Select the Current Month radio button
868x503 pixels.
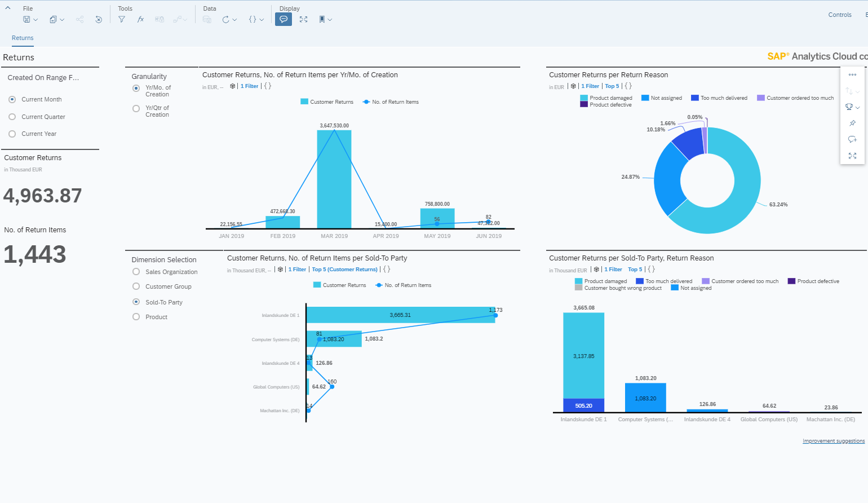(x=12, y=99)
